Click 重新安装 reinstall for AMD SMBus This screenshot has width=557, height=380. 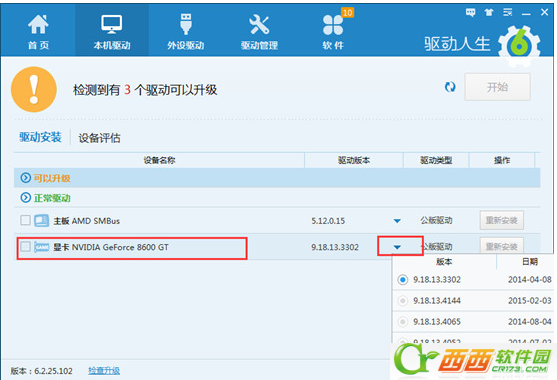pyautogui.click(x=502, y=221)
